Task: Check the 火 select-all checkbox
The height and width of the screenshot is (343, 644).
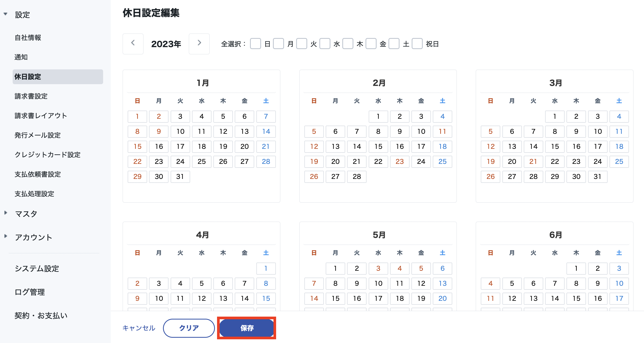Action: (x=302, y=44)
